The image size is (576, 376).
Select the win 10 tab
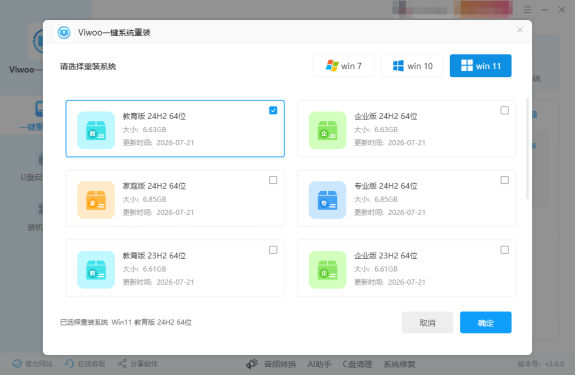coord(412,66)
